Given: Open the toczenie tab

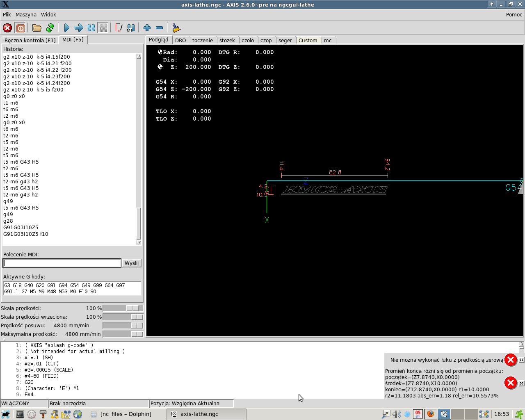Looking at the screenshot, I should (203, 40).
